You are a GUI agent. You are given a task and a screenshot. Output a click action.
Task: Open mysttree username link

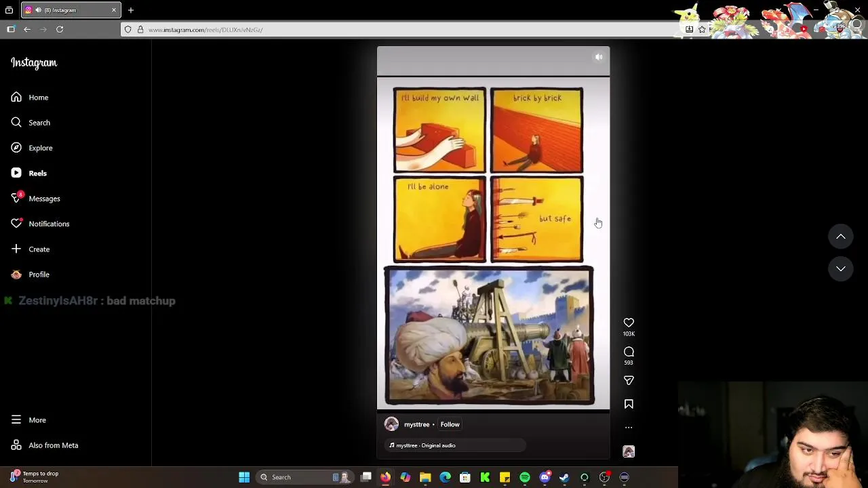416,424
